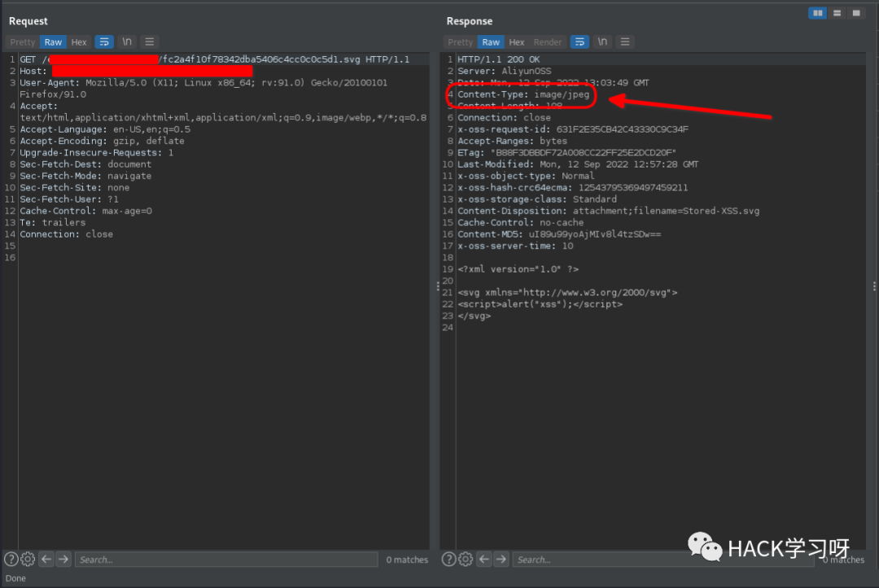The image size is (879, 588).
Task: Click the x-oss-storage-class: Standard line
Action: (537, 199)
